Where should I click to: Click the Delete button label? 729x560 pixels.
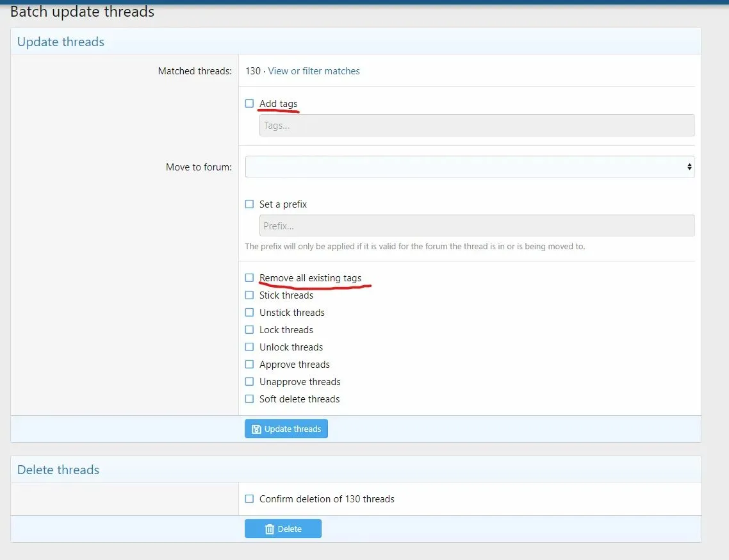(290, 529)
